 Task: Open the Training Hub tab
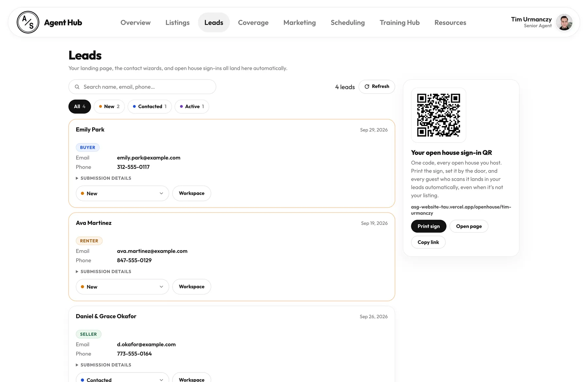400,23
